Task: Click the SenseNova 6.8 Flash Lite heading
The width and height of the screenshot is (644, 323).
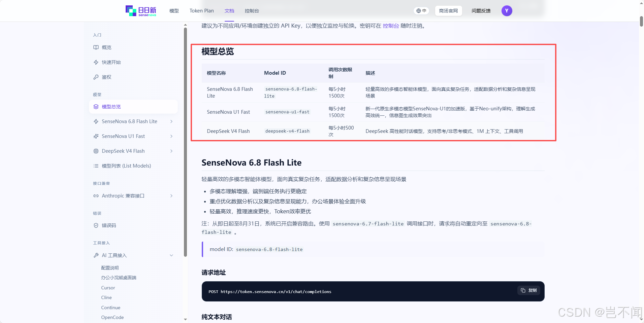Action: coord(252,163)
